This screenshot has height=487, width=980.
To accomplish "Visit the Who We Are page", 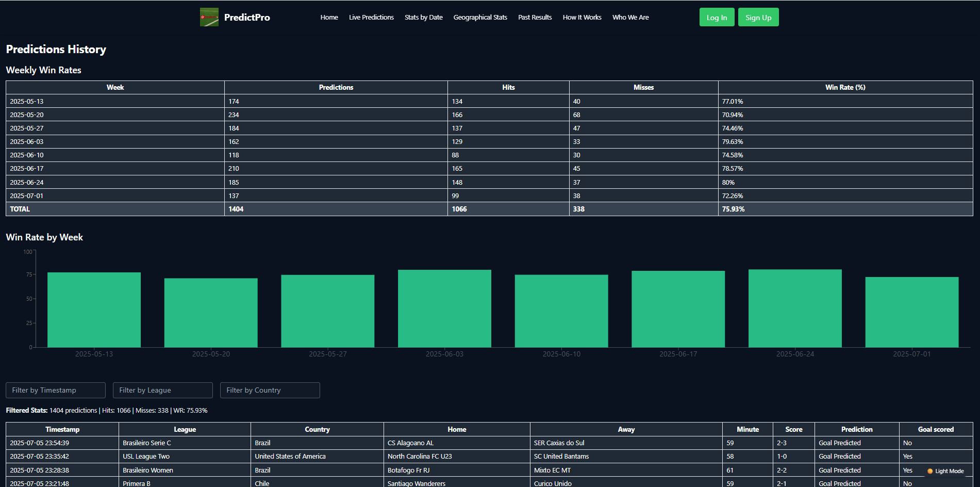I will pos(630,17).
